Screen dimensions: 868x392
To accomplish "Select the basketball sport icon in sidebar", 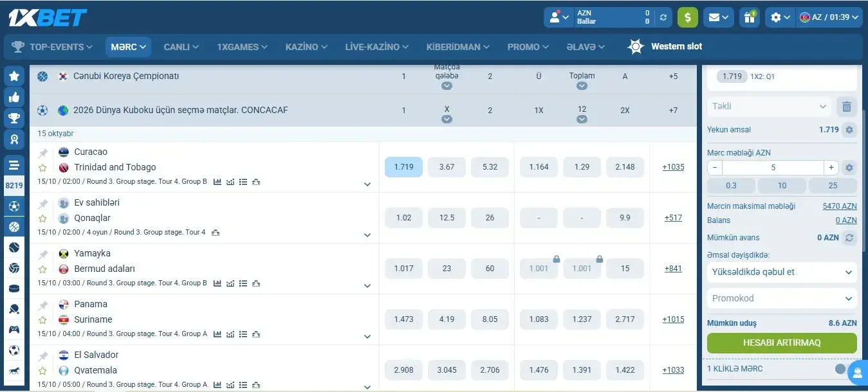I will 14,226.
